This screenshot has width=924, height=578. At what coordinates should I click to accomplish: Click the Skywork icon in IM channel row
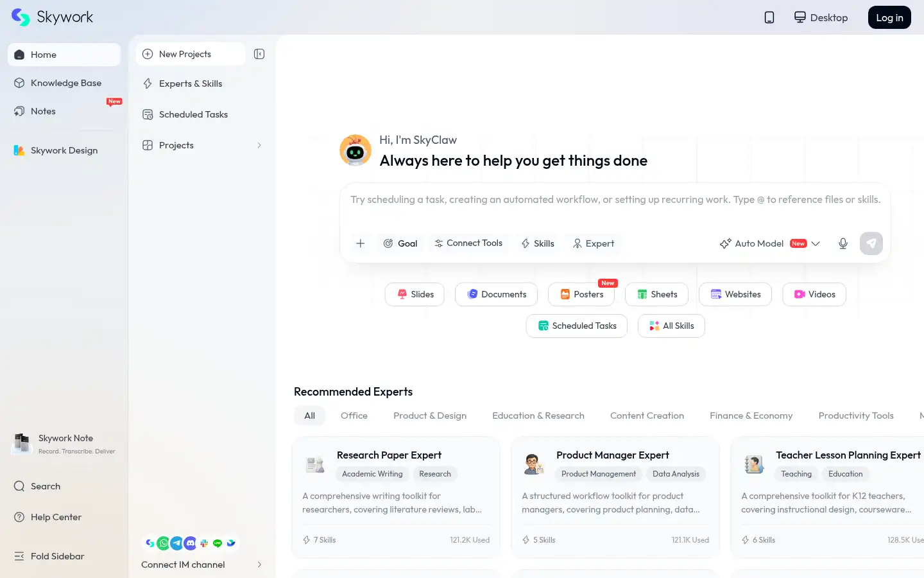(x=150, y=543)
